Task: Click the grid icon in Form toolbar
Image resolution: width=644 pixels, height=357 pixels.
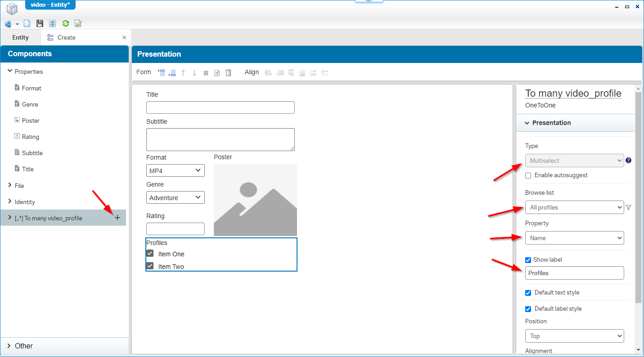Action: pyautogui.click(x=206, y=72)
